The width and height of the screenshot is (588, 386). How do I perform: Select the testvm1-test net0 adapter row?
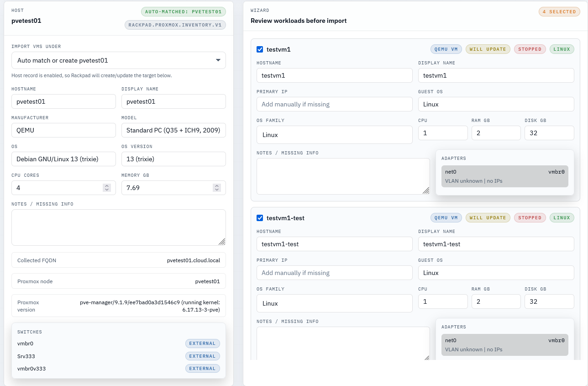pyautogui.click(x=505, y=345)
